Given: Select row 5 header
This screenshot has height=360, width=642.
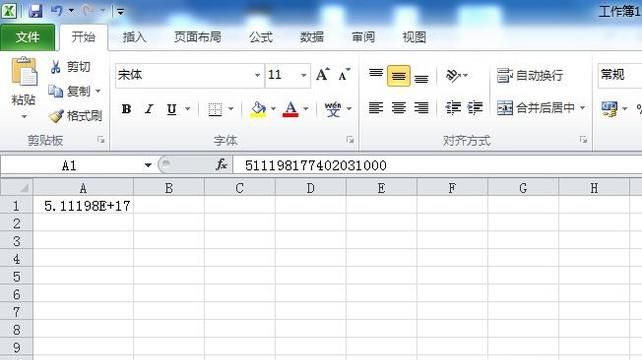Looking at the screenshot, I should [16, 276].
